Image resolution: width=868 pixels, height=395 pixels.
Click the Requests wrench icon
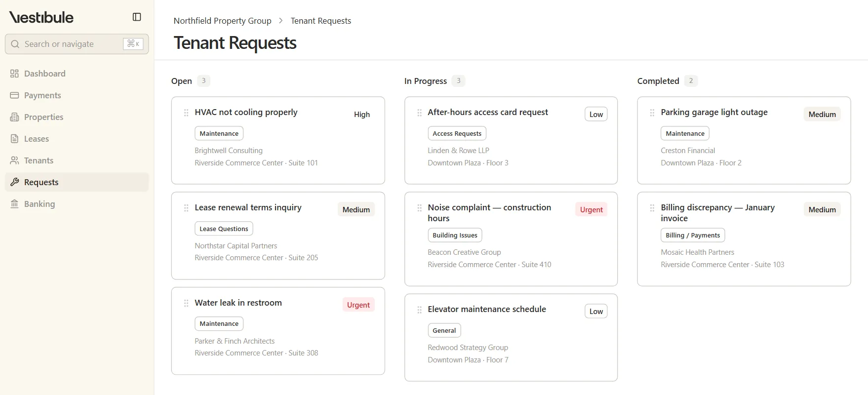(x=14, y=182)
